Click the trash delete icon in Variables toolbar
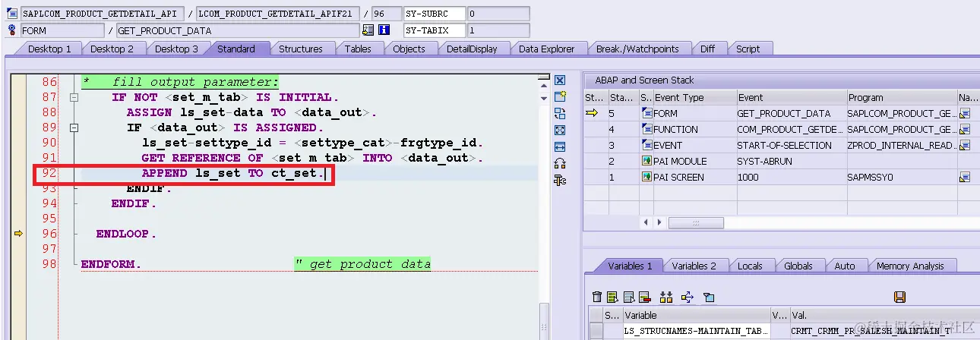This screenshot has height=340, width=980. 597,297
